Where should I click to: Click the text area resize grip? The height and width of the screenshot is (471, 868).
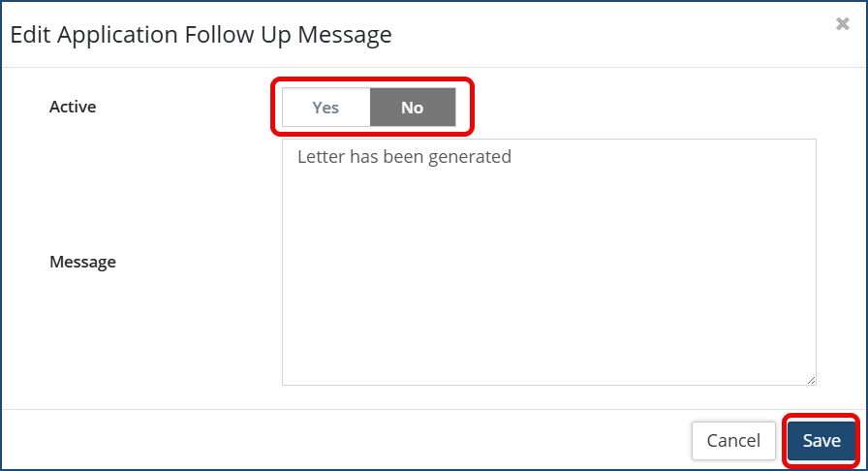click(811, 380)
